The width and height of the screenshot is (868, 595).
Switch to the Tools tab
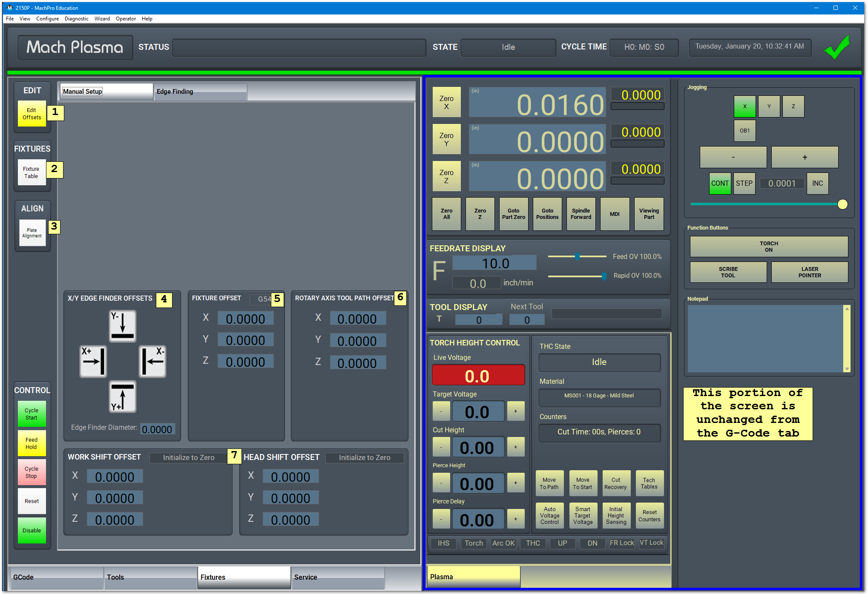[x=150, y=578]
